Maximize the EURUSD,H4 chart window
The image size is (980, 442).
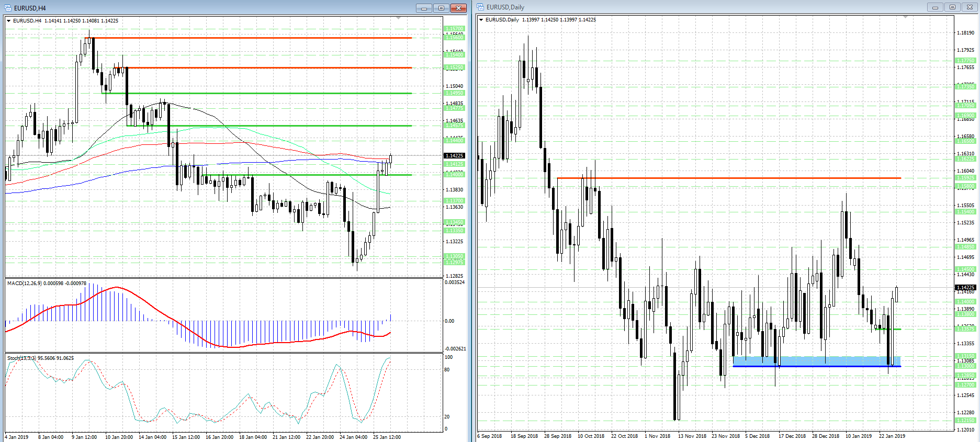441,8
